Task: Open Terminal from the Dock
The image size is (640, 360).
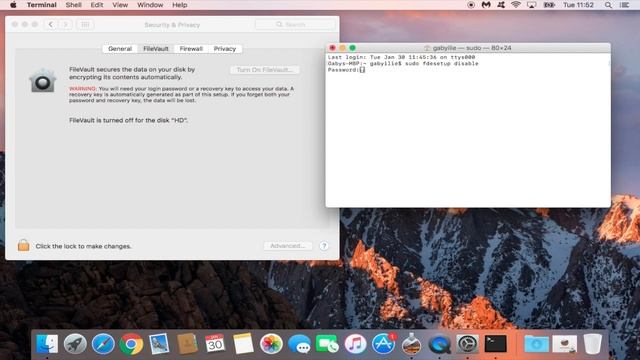Action: pos(496,344)
